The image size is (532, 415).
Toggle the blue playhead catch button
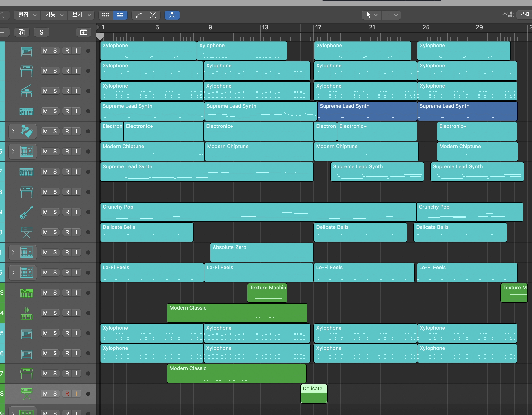point(172,15)
